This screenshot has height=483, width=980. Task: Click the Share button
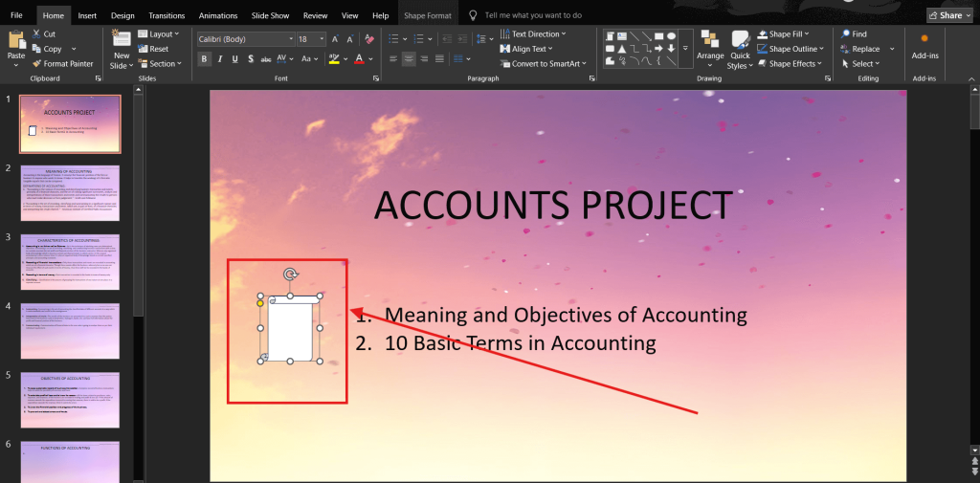[948, 15]
